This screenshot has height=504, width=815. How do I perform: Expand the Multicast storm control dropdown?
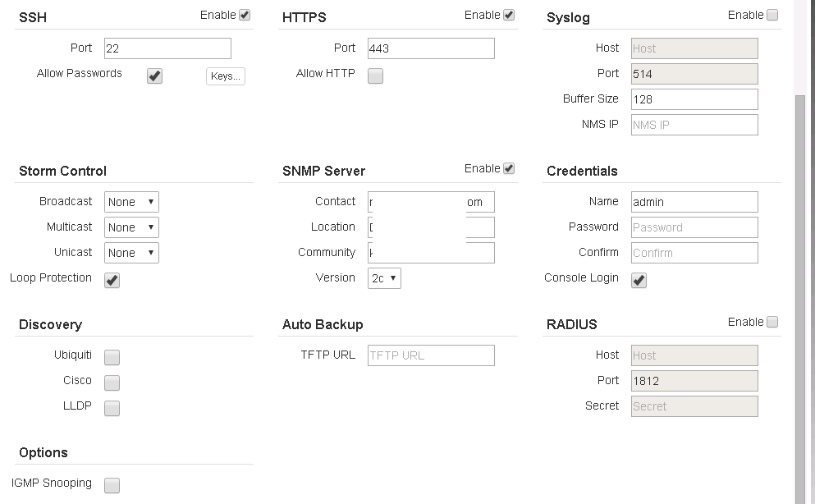tap(131, 227)
